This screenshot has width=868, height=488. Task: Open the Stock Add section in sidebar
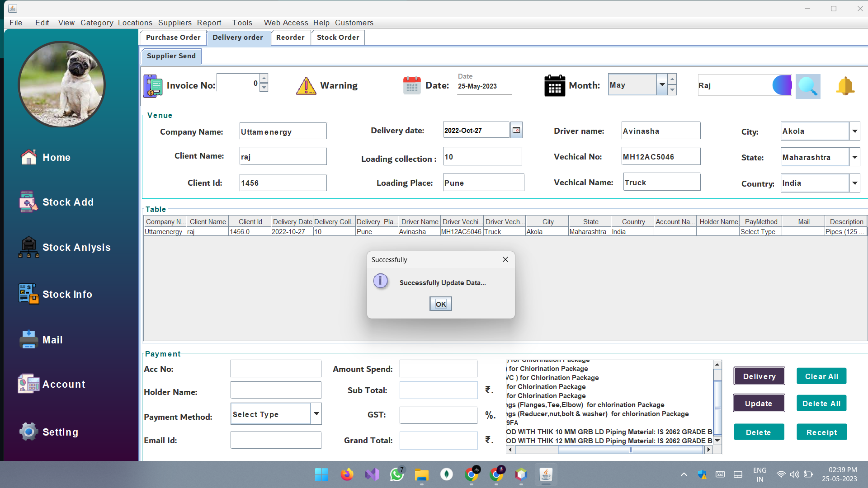tap(68, 202)
